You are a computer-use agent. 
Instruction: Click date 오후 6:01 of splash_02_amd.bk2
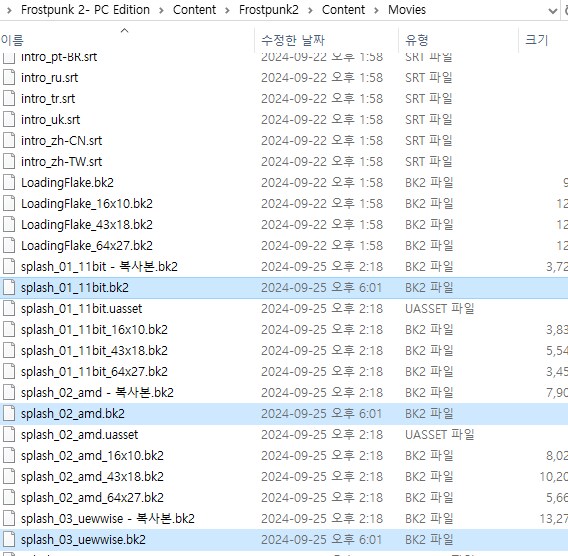click(x=357, y=414)
